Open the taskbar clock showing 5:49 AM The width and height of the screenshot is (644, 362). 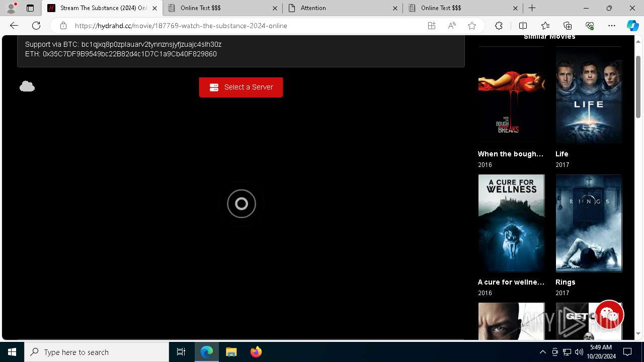[x=601, y=352]
